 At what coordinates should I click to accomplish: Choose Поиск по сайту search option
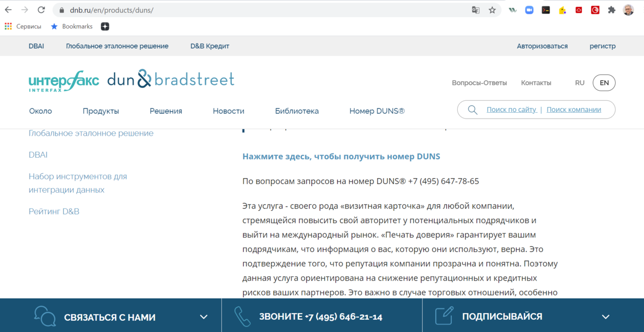511,109
